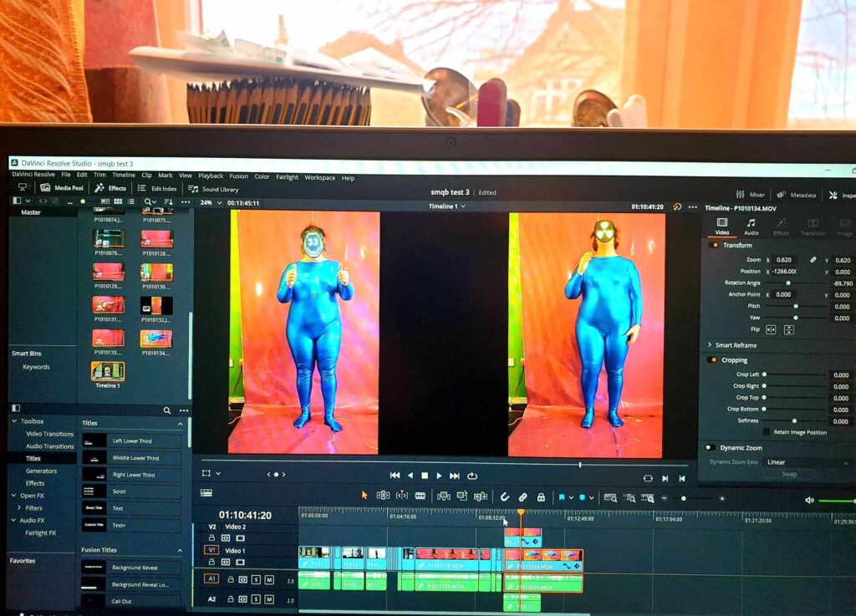Play the timeline in reverse
The image size is (856, 616).
410,476
